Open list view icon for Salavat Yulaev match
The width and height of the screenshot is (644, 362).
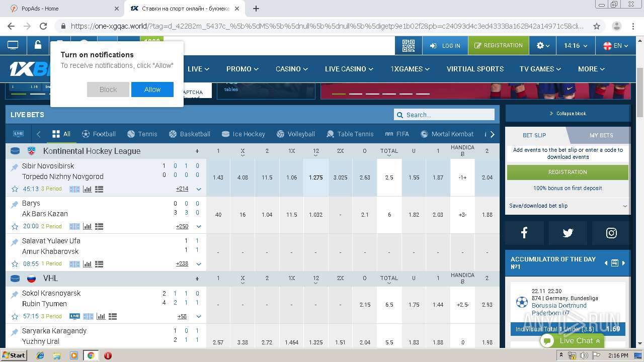coord(99,264)
